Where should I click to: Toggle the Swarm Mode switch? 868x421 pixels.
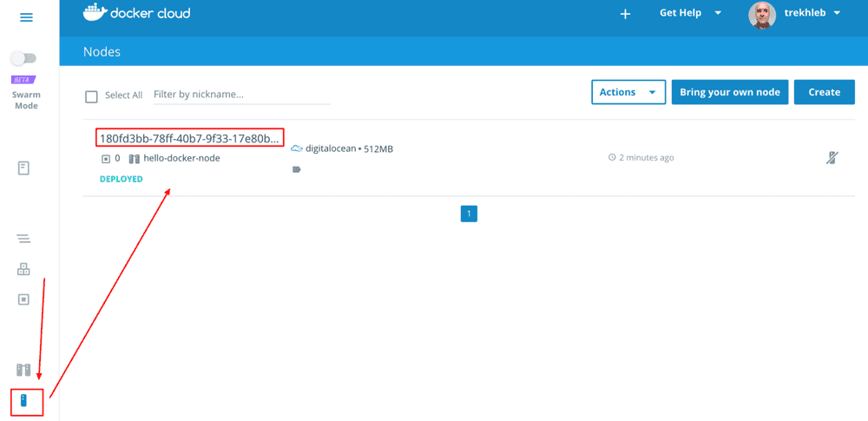[23, 58]
